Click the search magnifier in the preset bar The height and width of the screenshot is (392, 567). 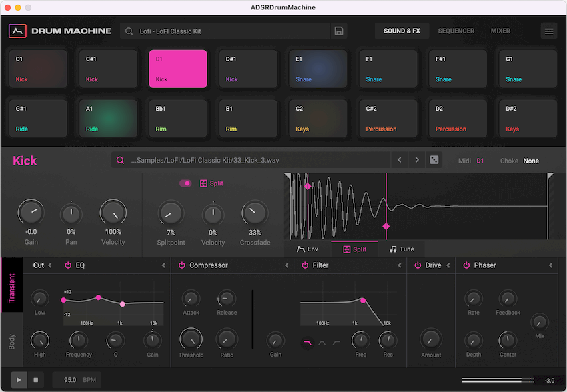127,31
